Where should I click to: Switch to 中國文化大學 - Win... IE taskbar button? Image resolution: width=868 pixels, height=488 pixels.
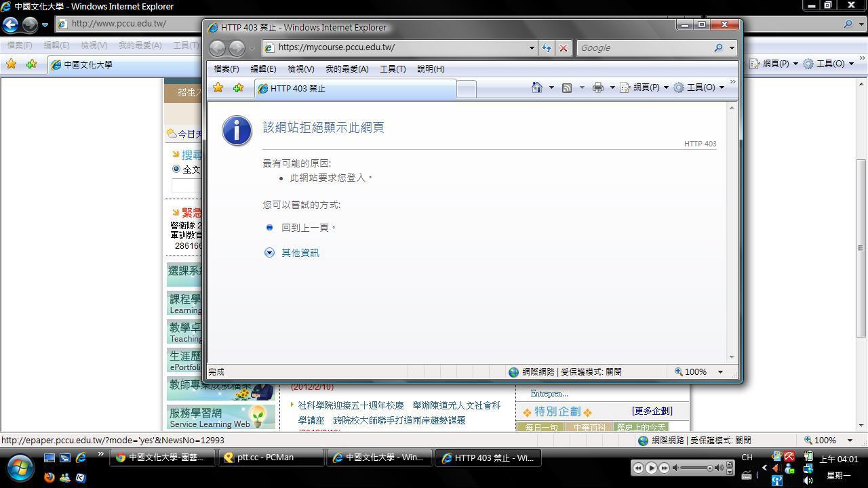pyautogui.click(x=381, y=457)
